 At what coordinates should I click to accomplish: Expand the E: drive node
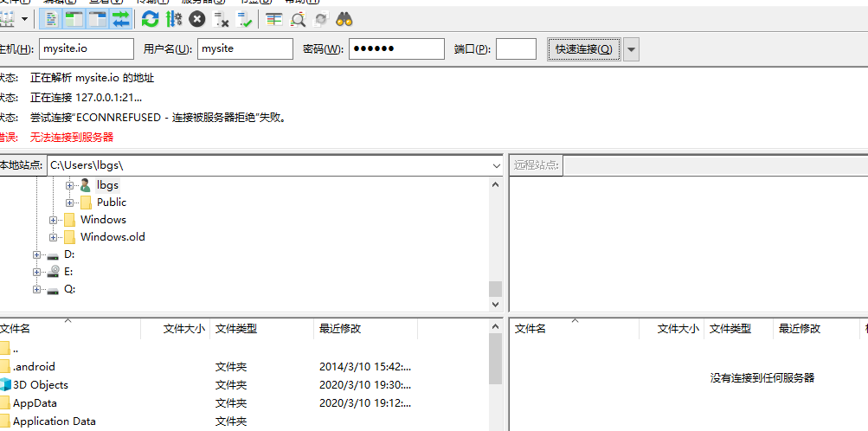coord(36,273)
